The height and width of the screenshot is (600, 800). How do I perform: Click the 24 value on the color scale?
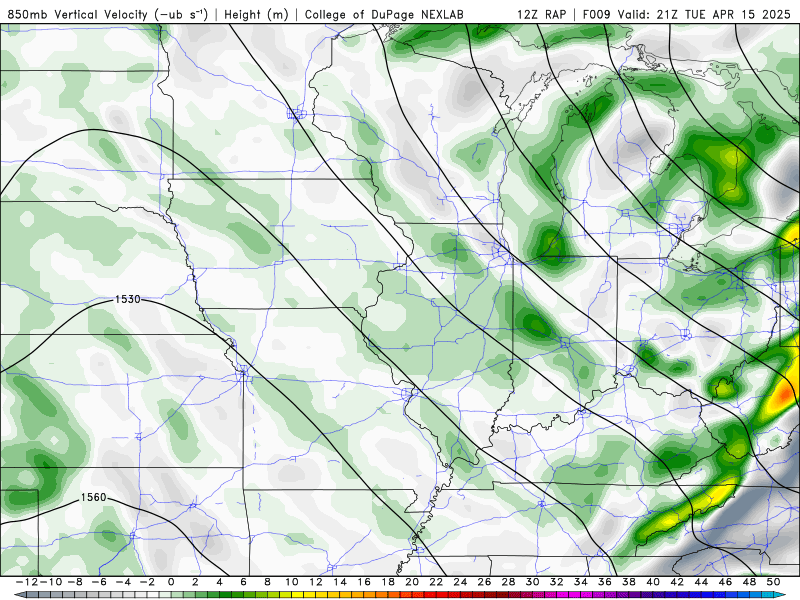(x=460, y=582)
